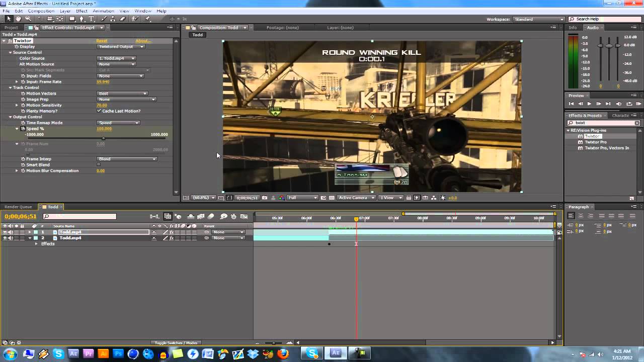Click the region of interest icon
The height and width of the screenshot is (362, 644).
[x=324, y=198]
